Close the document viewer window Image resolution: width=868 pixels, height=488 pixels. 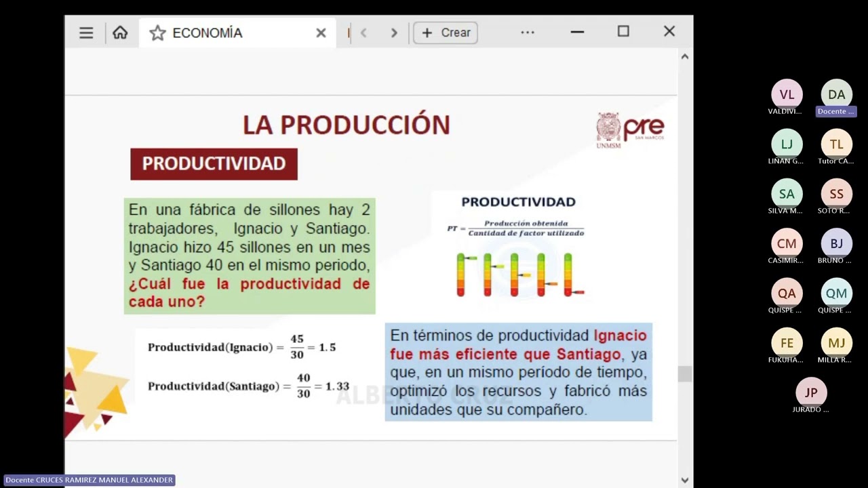pyautogui.click(x=669, y=31)
